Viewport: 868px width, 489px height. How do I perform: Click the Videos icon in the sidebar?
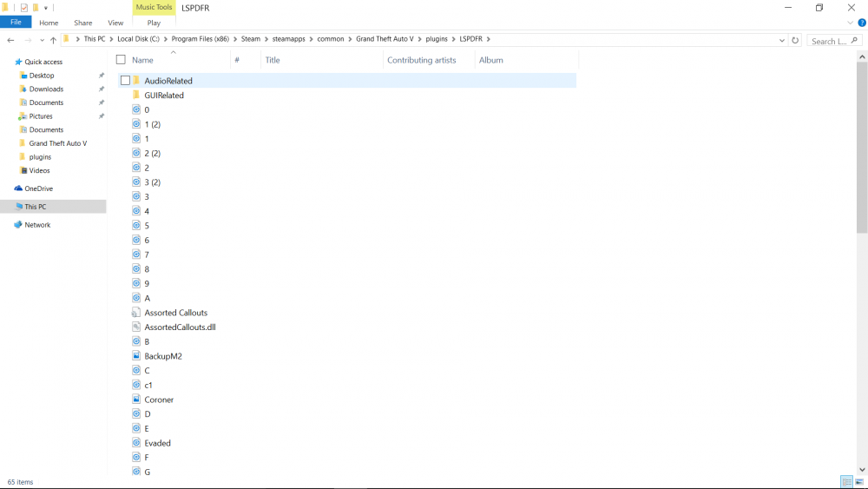pyautogui.click(x=23, y=170)
